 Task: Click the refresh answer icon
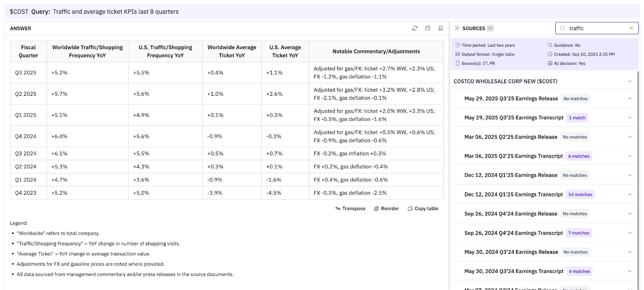point(415,28)
